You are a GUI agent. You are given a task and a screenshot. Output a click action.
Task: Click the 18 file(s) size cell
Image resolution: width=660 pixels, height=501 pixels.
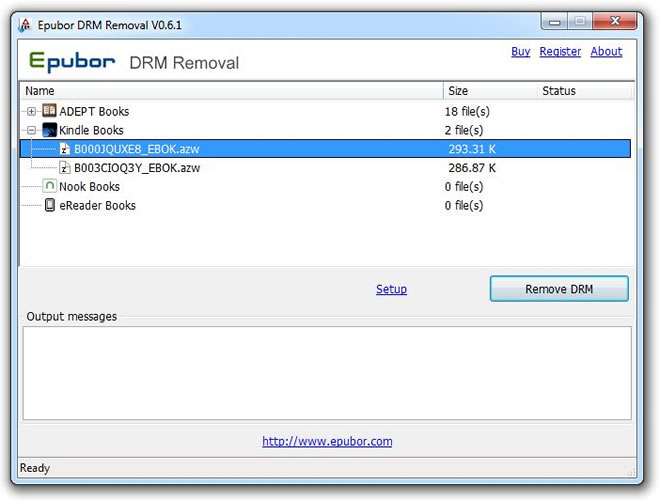point(467,112)
